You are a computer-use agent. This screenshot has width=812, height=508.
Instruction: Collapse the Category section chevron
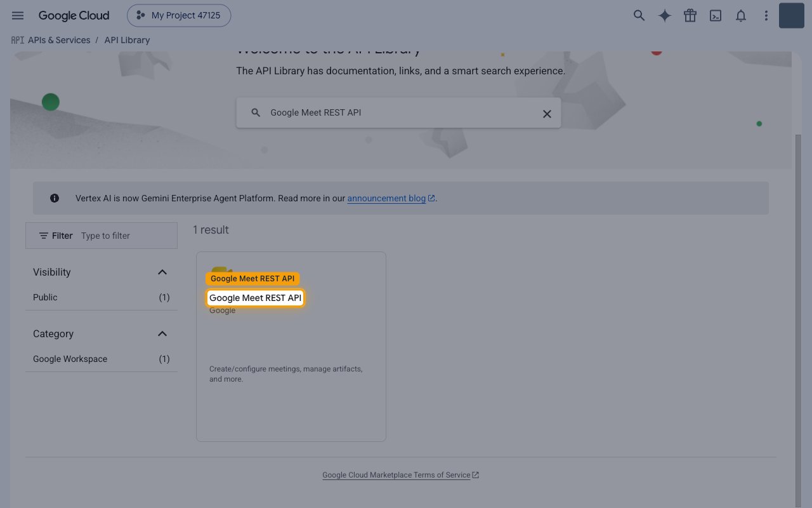(x=162, y=334)
